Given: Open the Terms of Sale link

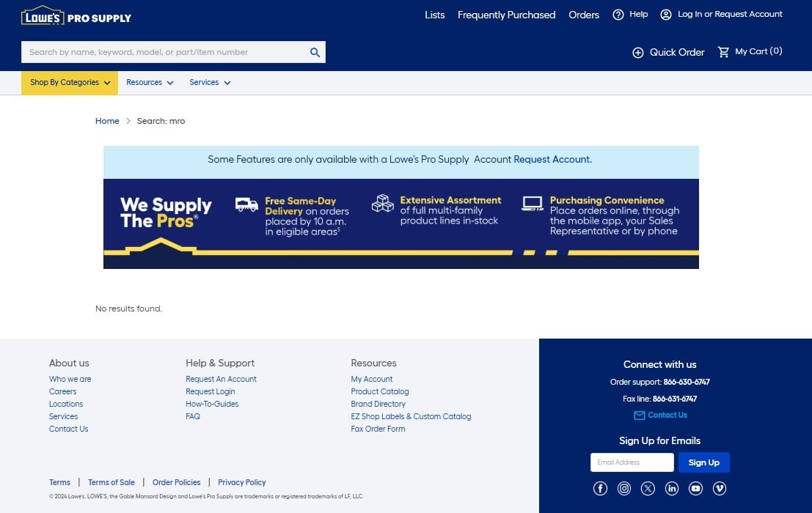Looking at the screenshot, I should pyautogui.click(x=111, y=482).
